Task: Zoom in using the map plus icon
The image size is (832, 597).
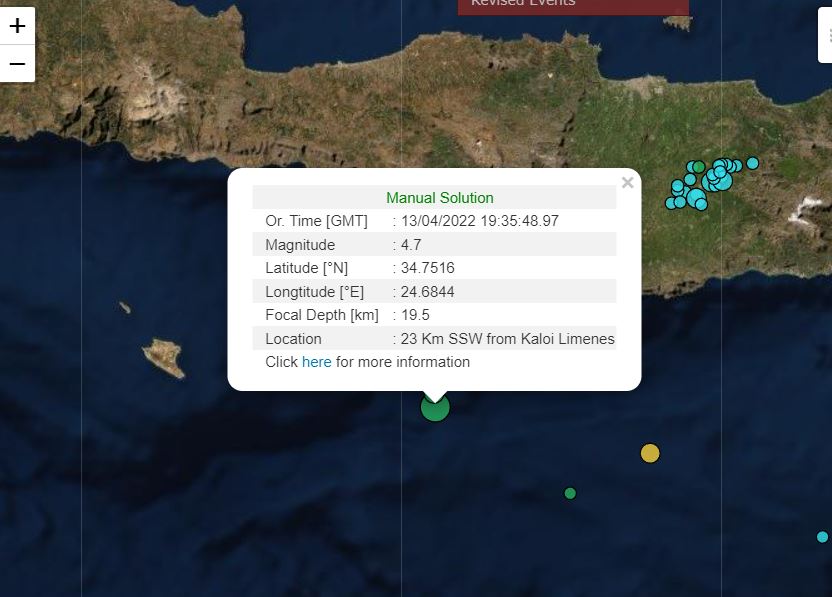Action: pyautogui.click(x=16, y=26)
